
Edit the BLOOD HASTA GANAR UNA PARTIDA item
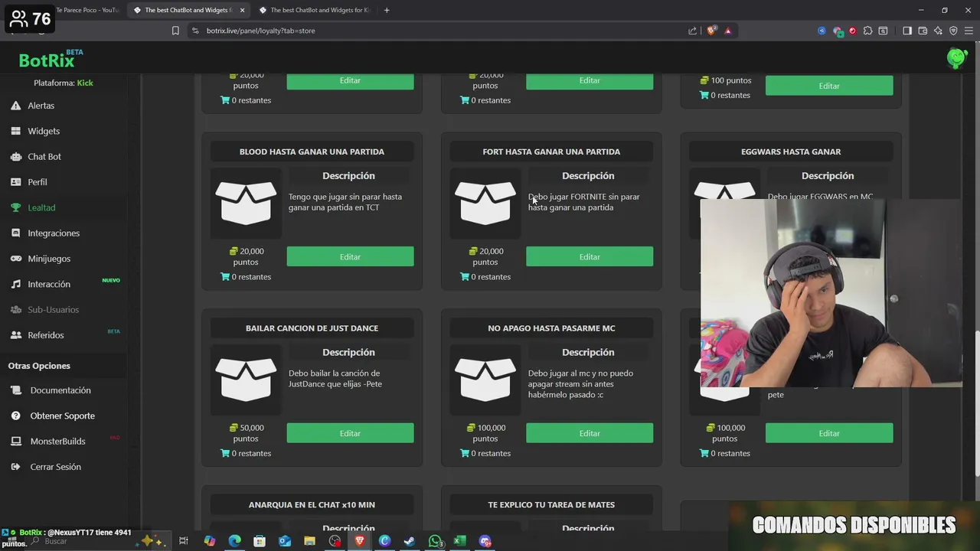pos(350,256)
